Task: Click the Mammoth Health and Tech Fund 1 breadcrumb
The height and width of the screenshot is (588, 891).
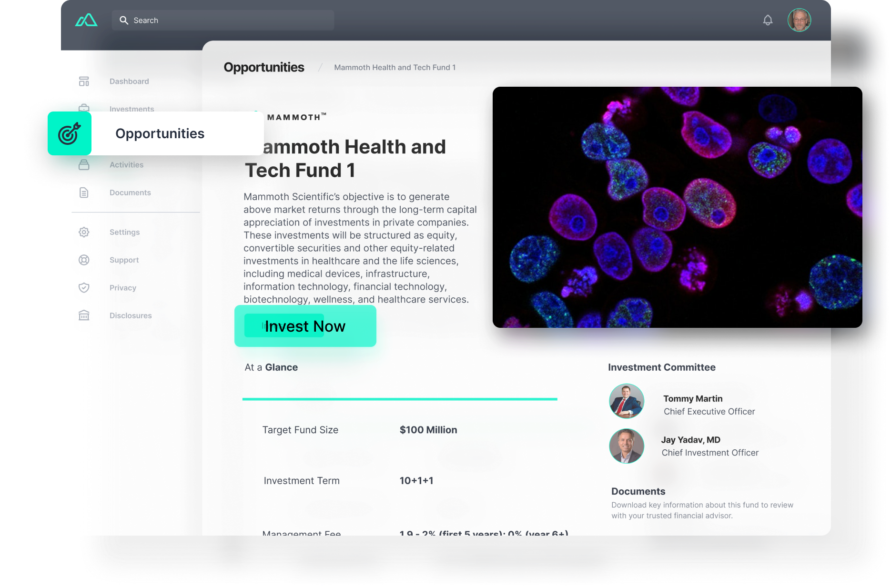Action: [395, 68]
